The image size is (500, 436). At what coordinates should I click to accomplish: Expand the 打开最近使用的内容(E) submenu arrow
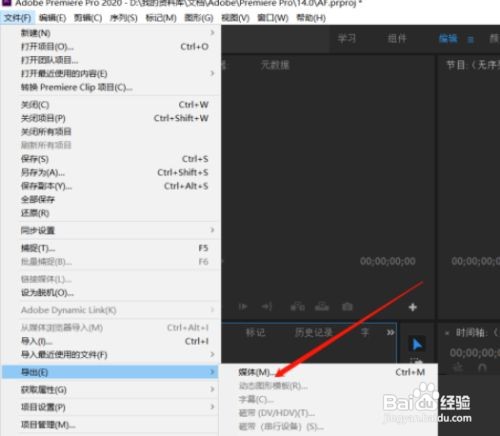coord(212,73)
